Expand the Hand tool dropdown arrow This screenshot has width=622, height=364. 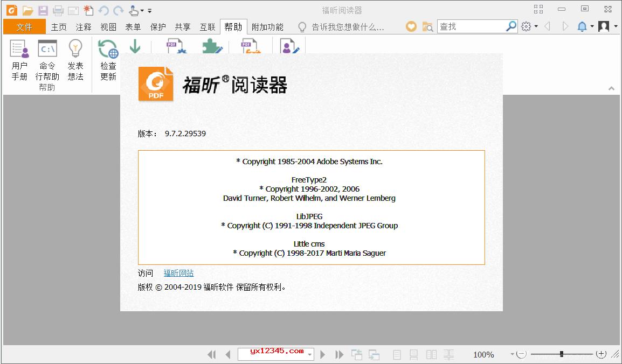pyautogui.click(x=142, y=11)
